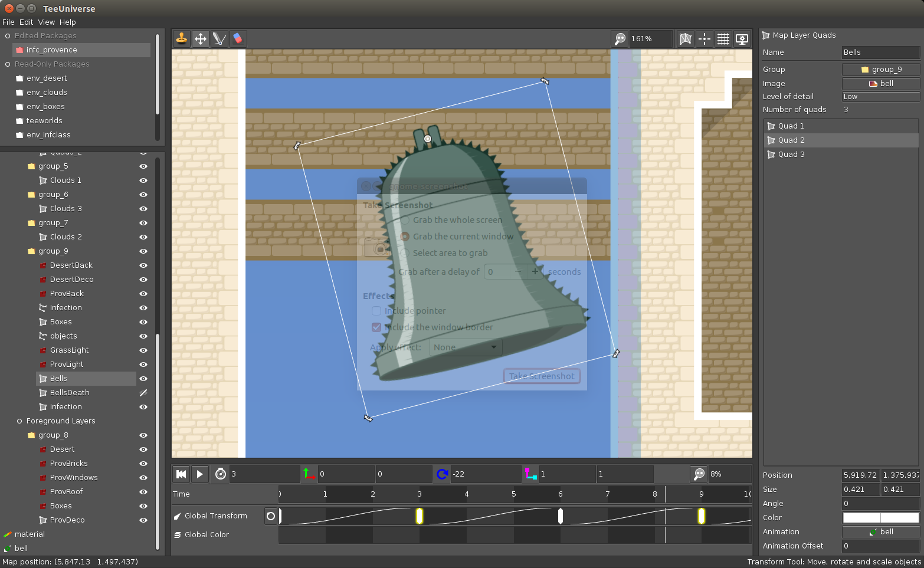Image resolution: width=924 pixels, height=568 pixels.
Task: Select Quad 3 in the quads list
Action: pos(791,155)
